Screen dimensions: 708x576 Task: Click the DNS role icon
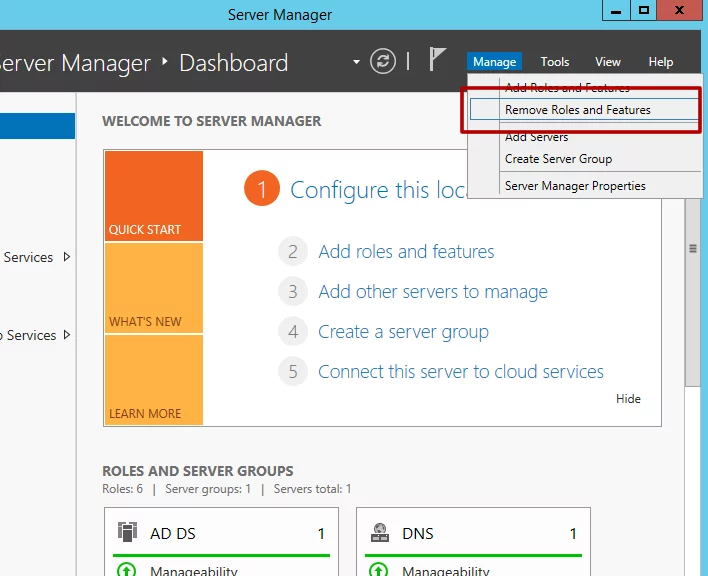click(380, 533)
